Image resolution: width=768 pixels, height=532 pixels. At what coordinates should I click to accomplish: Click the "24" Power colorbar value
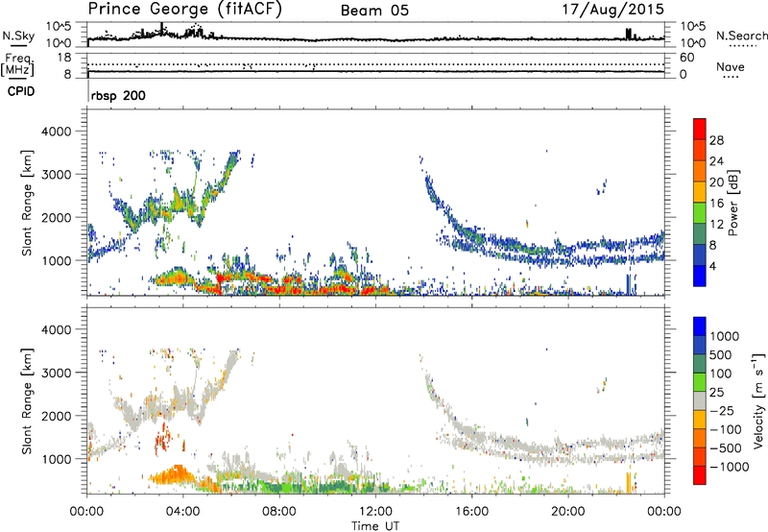(x=716, y=161)
